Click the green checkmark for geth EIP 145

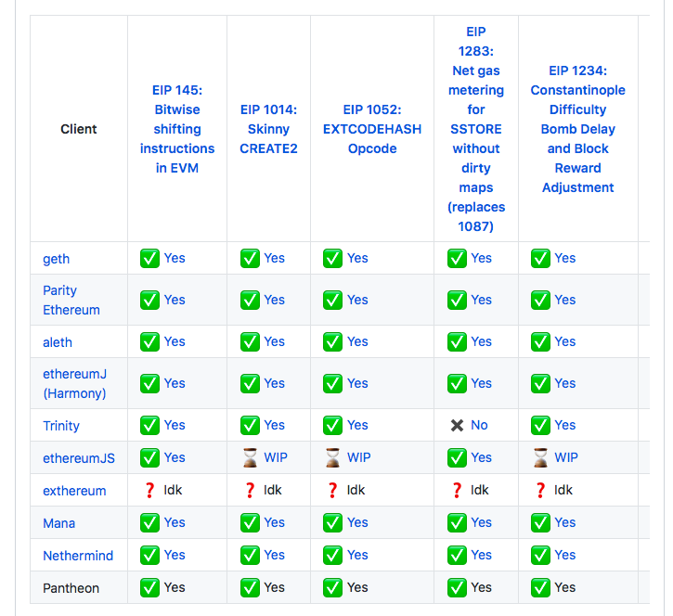(149, 258)
